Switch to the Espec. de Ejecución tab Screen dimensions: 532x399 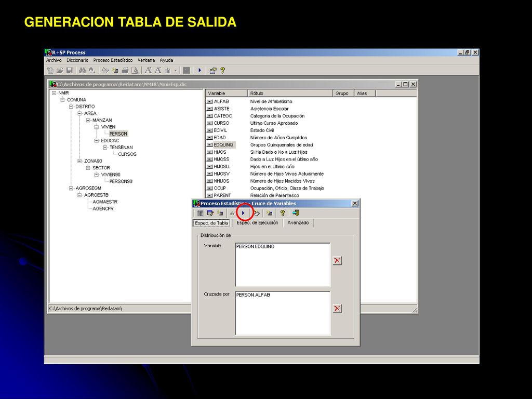(257, 223)
